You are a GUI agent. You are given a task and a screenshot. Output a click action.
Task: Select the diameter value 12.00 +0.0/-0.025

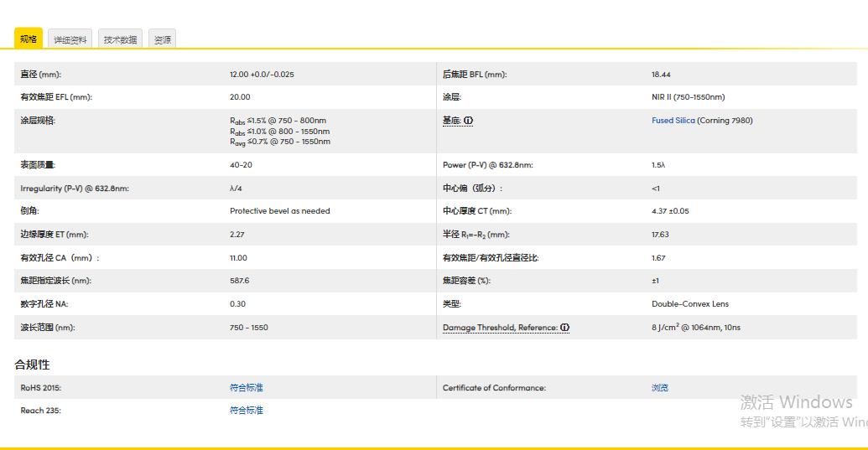262,74
